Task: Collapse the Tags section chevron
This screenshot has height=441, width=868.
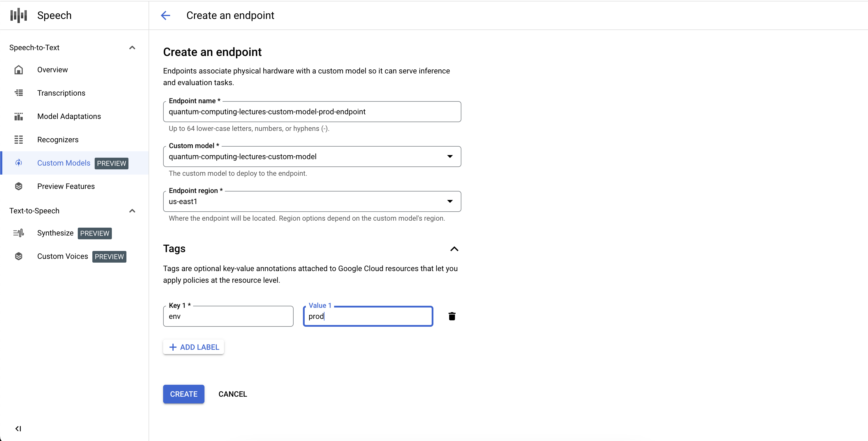Action: click(x=454, y=249)
